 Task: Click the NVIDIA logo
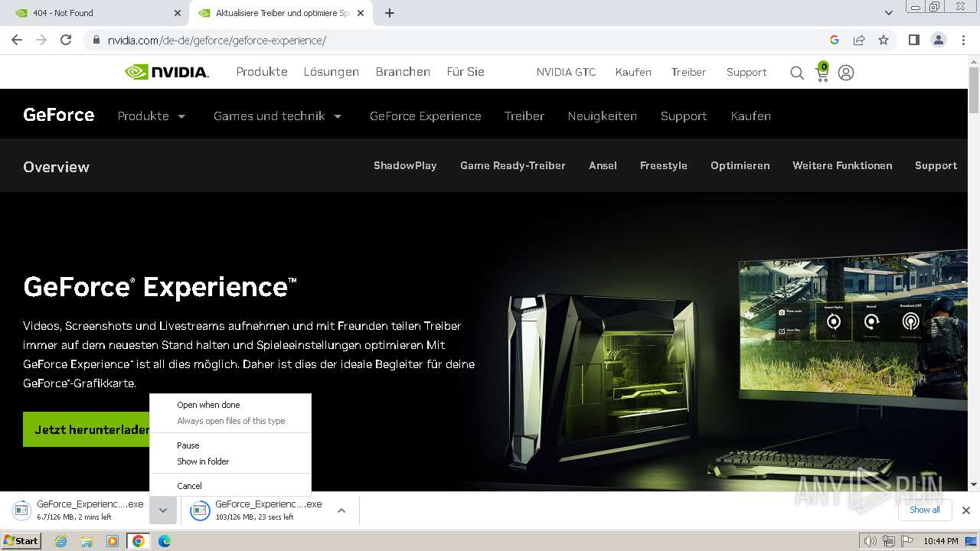(167, 72)
